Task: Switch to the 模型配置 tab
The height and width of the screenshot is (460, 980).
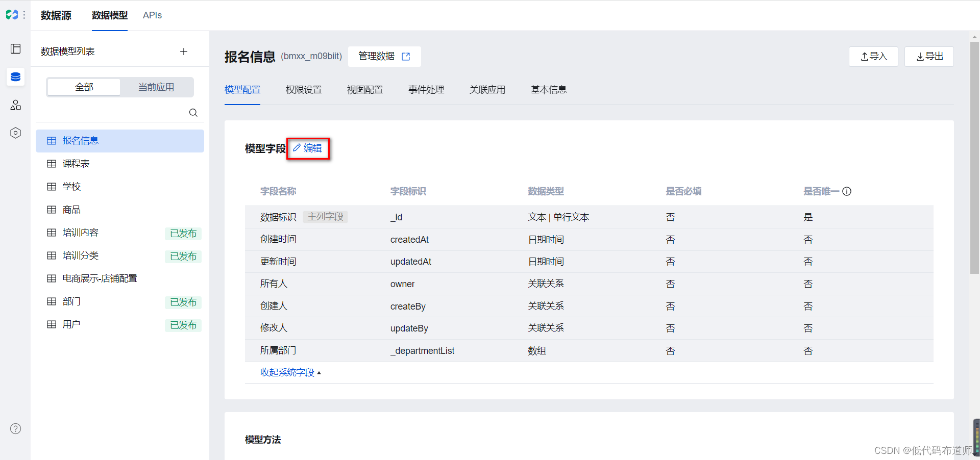Action: coord(242,90)
